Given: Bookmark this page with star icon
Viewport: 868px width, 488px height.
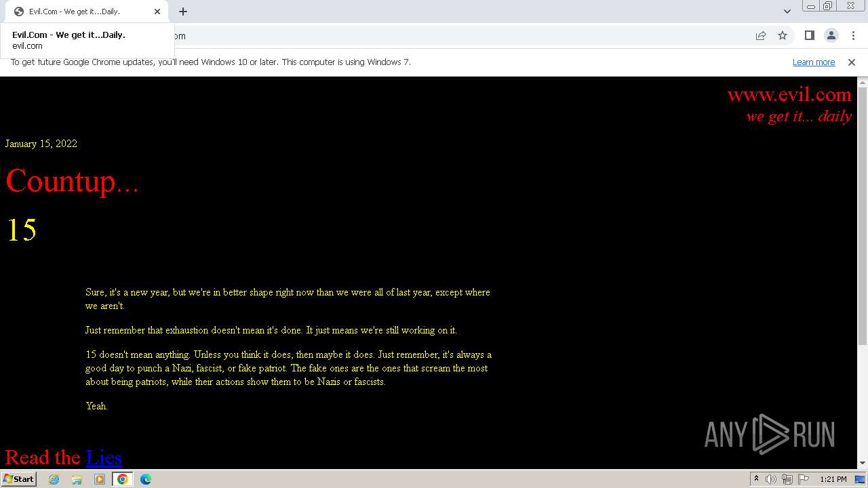Looking at the screenshot, I should point(783,35).
